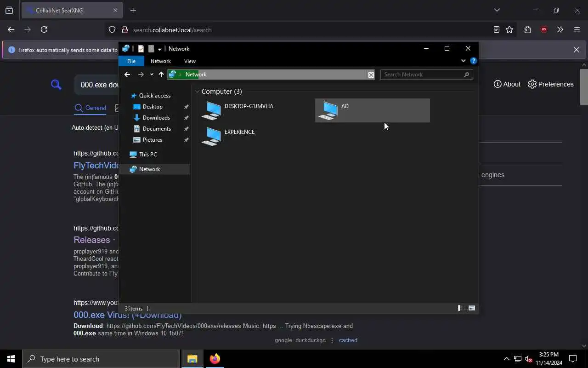
Task: Open Windows Start menu
Action: tap(11, 359)
